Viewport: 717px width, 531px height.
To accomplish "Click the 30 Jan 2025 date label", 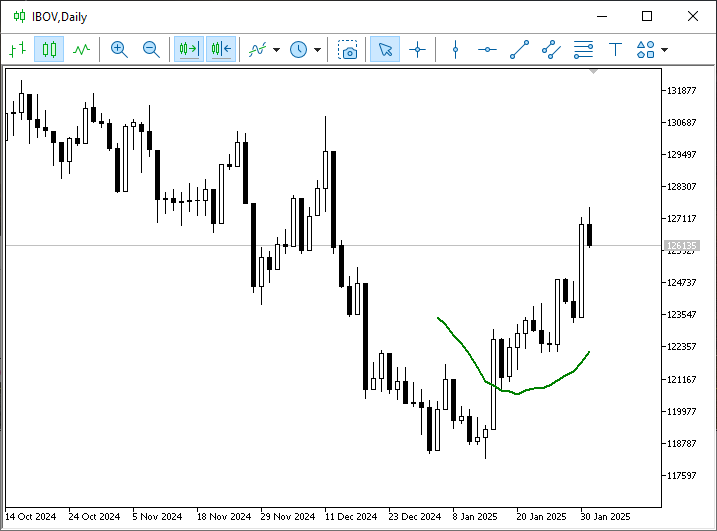I will pos(605,516).
